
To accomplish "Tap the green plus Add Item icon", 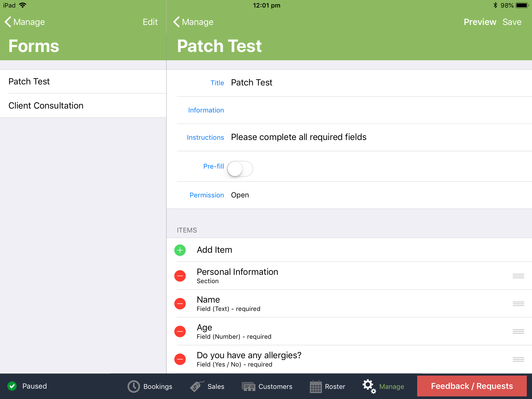I will pyautogui.click(x=180, y=250).
